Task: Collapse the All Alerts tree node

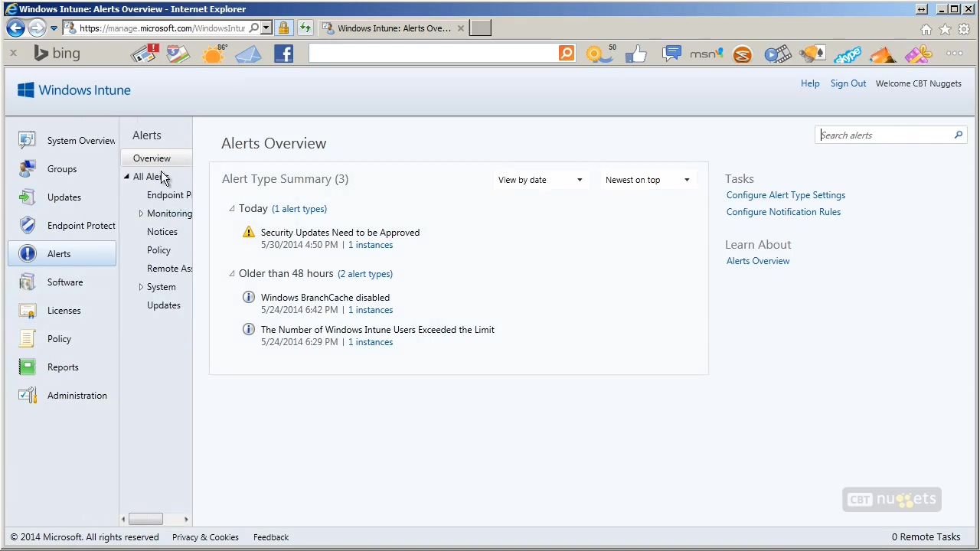Action: [x=127, y=177]
